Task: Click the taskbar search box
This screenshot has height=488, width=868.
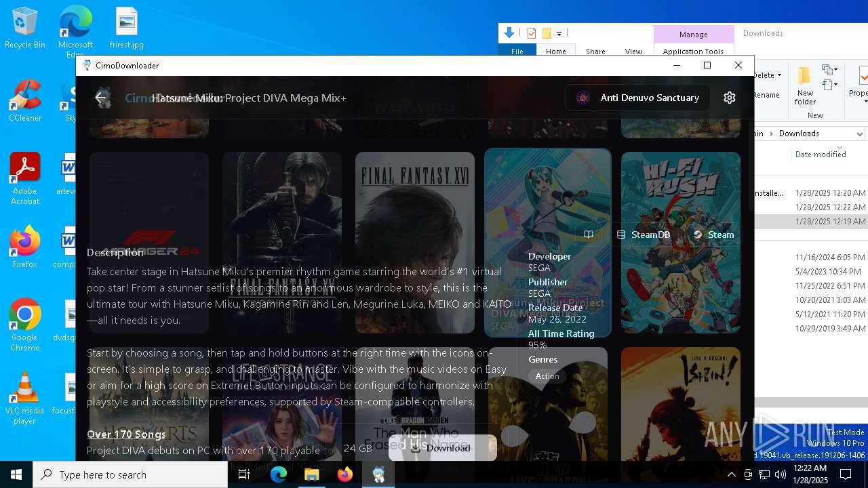Action: [x=130, y=474]
